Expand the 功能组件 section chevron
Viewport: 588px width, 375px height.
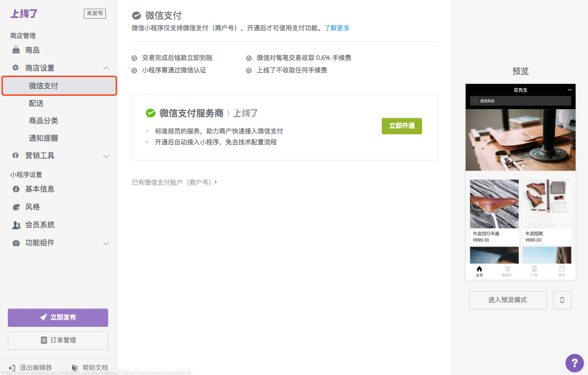pos(106,243)
